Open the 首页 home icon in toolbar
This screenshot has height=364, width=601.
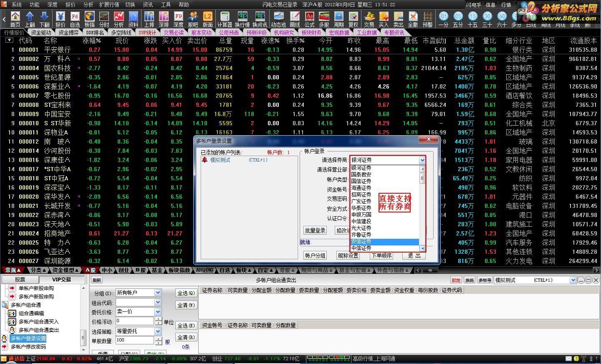[15, 19]
